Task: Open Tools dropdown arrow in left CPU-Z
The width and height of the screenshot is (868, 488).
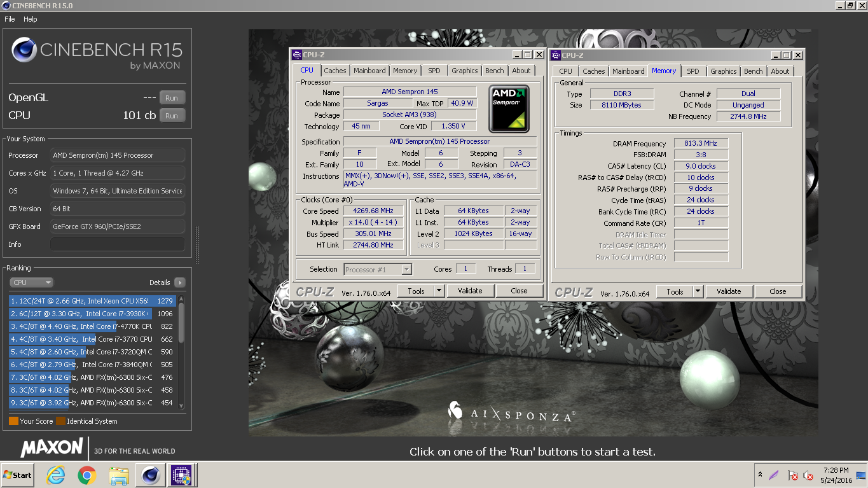Action: (439, 291)
